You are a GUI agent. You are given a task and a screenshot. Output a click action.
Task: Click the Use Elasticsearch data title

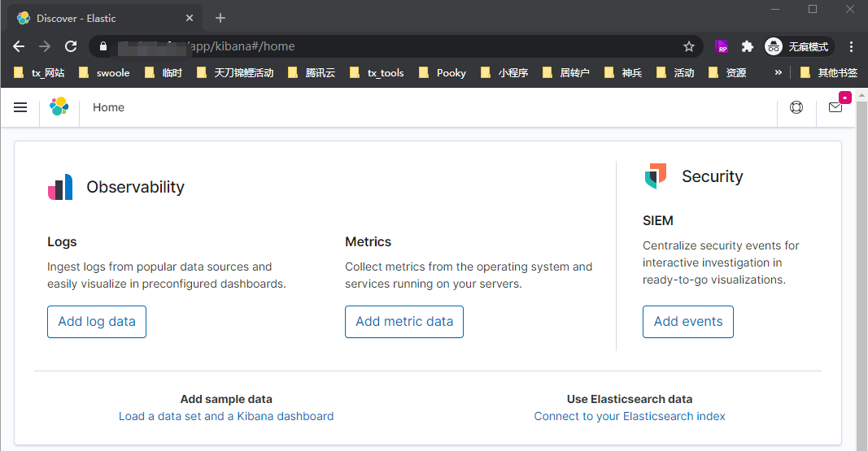630,399
